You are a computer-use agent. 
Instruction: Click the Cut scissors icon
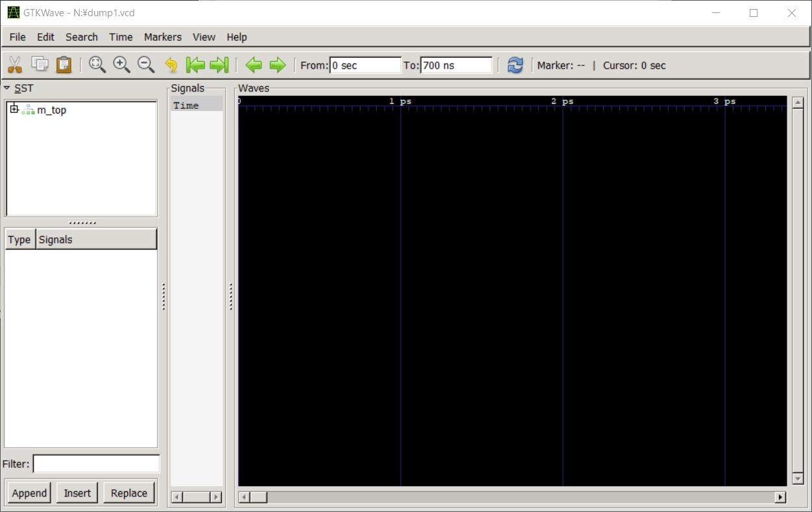tap(14, 64)
